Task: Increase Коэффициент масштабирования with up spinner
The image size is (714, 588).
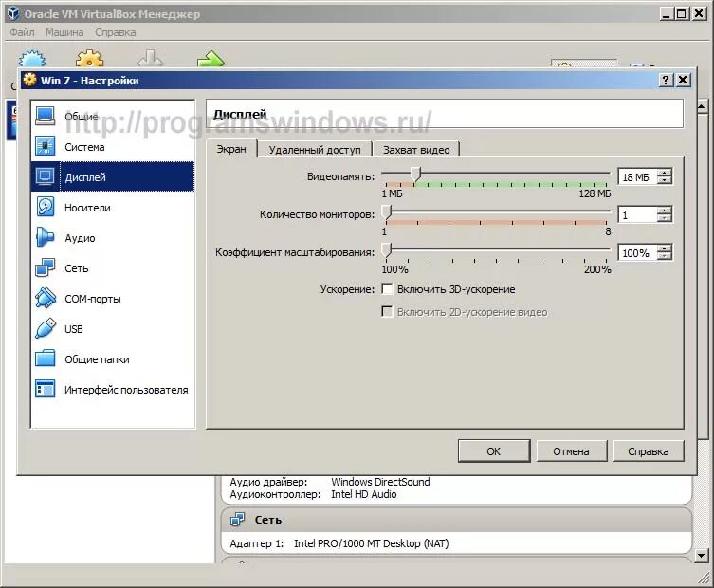Action: [x=665, y=248]
